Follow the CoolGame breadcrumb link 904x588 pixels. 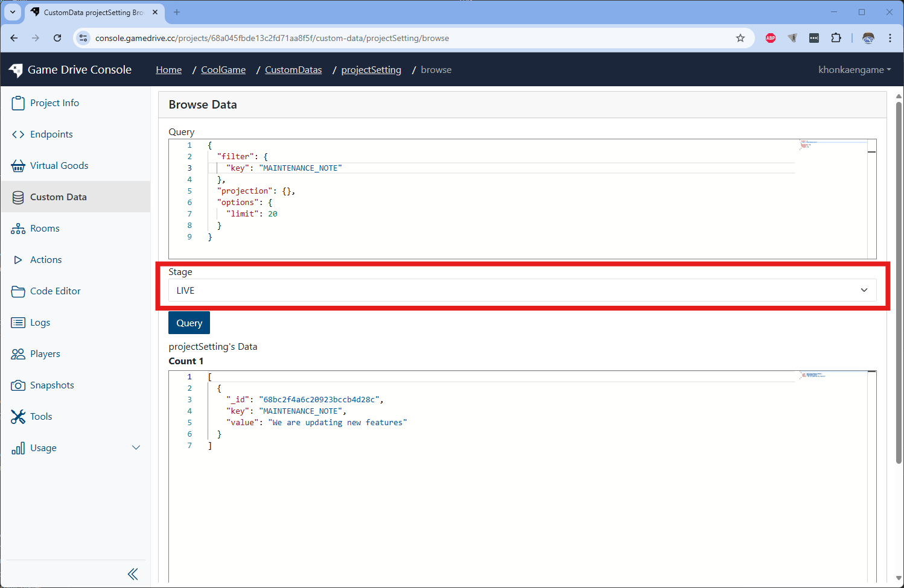point(223,70)
